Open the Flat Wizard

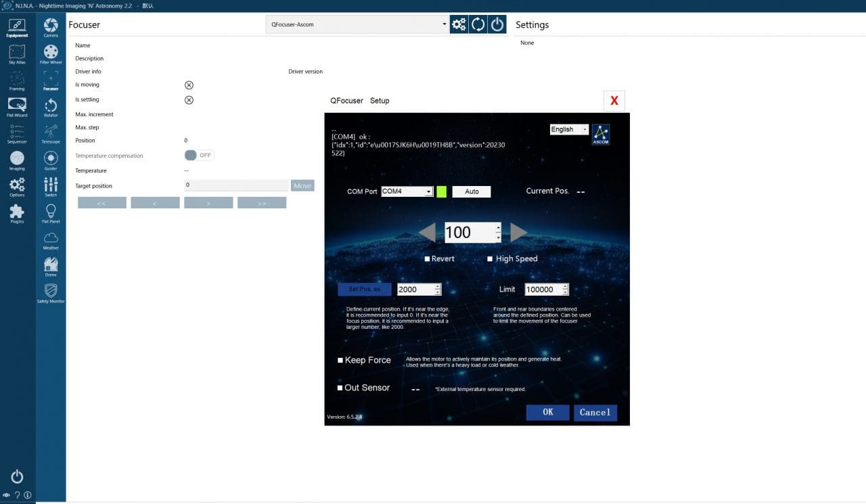click(17, 107)
